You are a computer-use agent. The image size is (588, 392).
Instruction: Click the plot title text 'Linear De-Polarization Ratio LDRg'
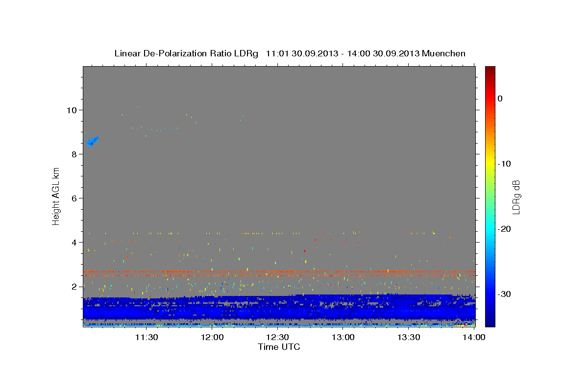(x=186, y=53)
